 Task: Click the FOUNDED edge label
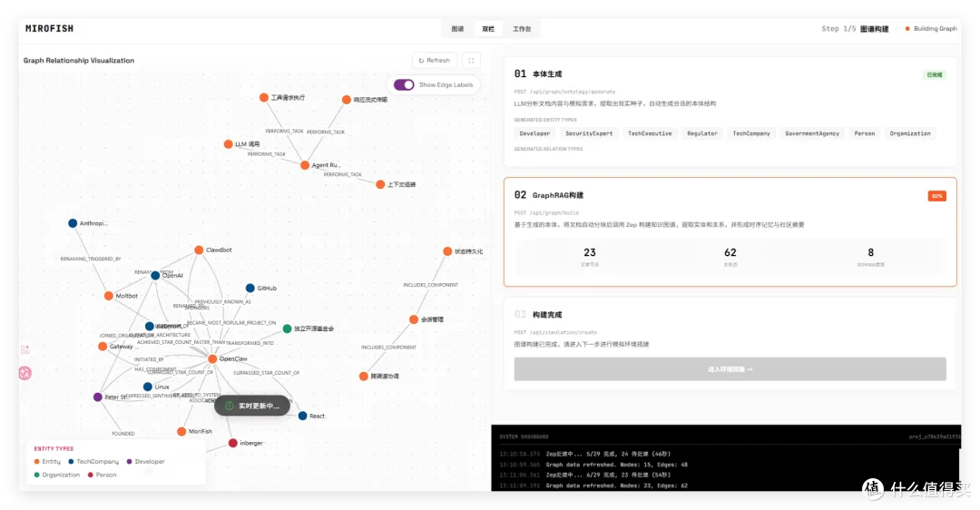123,433
